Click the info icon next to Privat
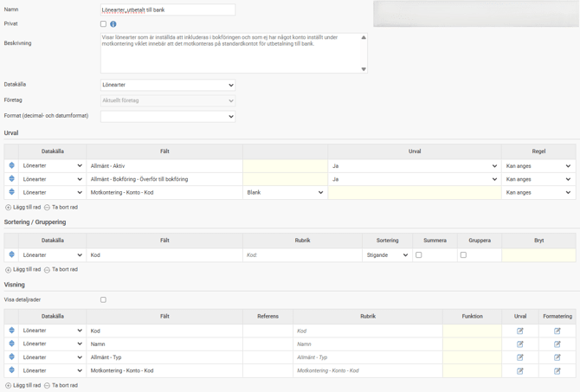This screenshot has height=392, width=580. (x=113, y=24)
